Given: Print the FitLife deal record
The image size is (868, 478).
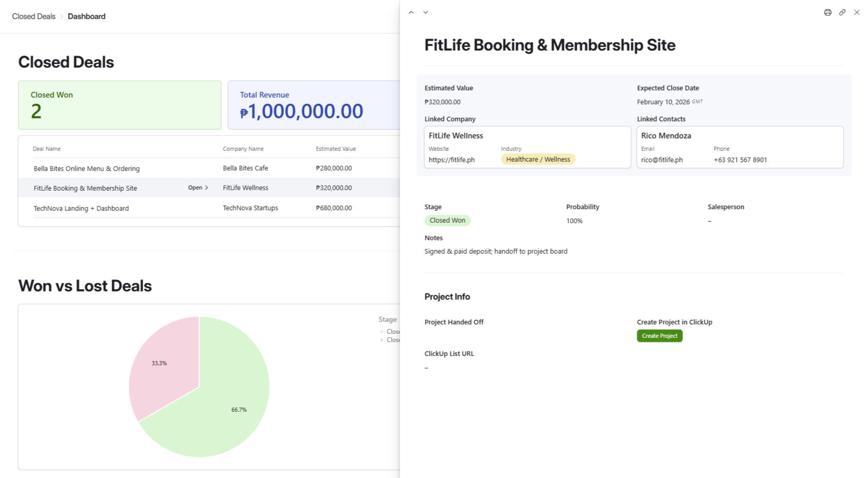Looking at the screenshot, I should pos(828,12).
